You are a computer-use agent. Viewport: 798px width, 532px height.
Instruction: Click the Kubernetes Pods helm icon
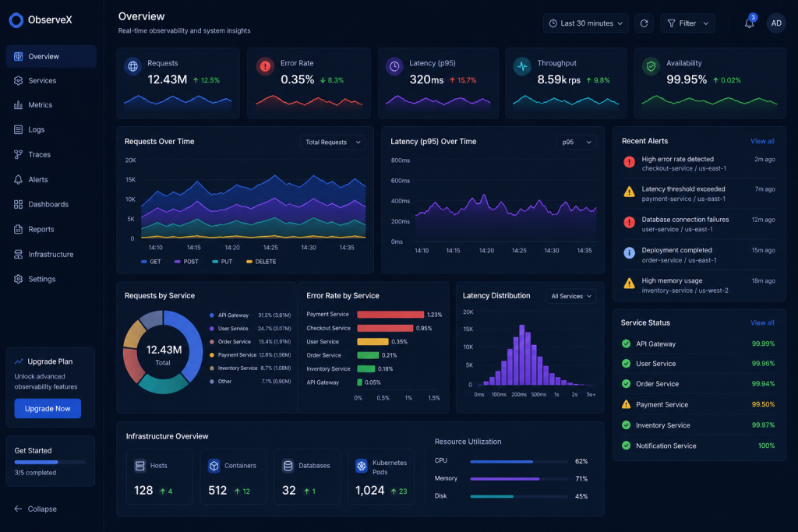[362, 465]
